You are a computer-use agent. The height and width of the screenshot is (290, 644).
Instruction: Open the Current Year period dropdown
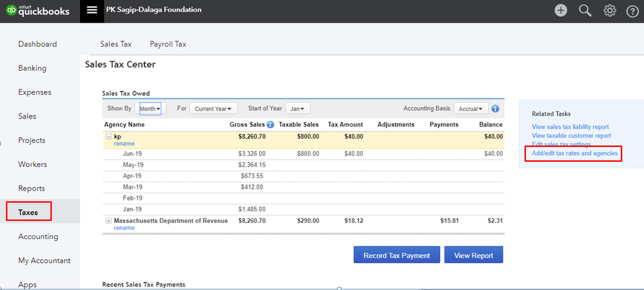[x=213, y=109]
